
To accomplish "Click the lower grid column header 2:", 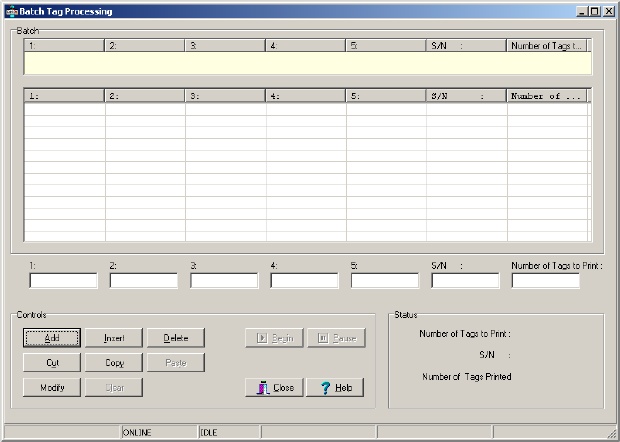I will pos(145,96).
